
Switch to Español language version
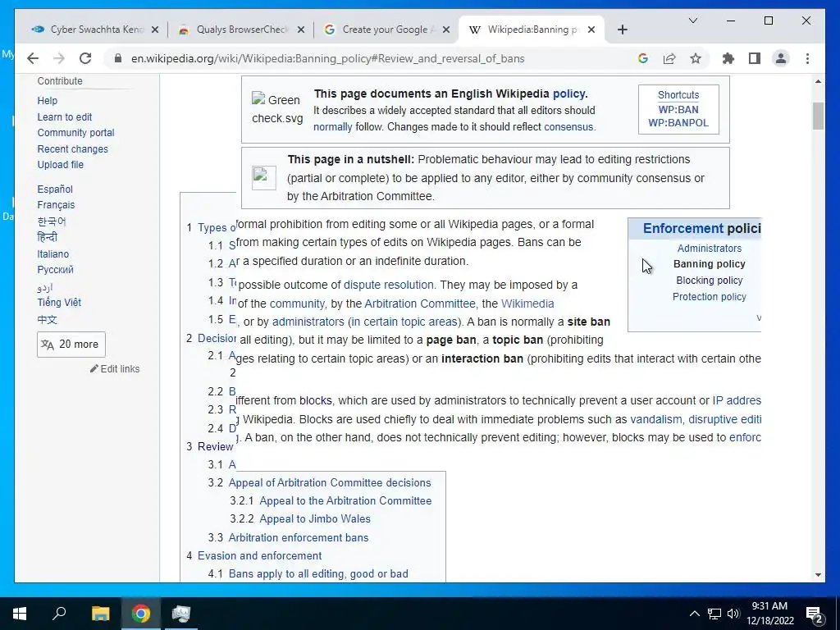coord(55,189)
